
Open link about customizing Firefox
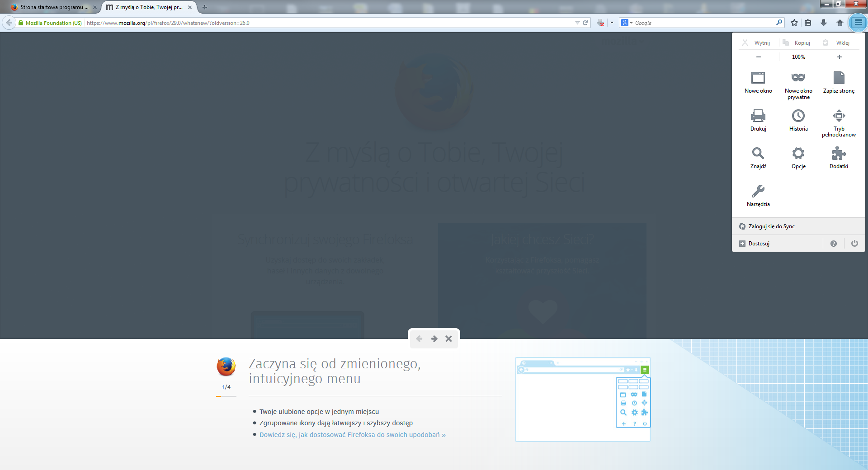pyautogui.click(x=352, y=435)
